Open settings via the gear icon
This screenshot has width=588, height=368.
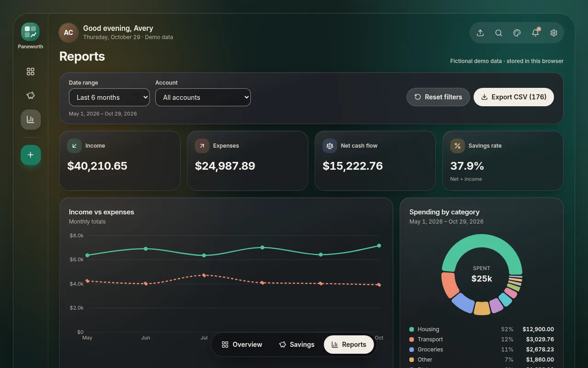(x=554, y=33)
